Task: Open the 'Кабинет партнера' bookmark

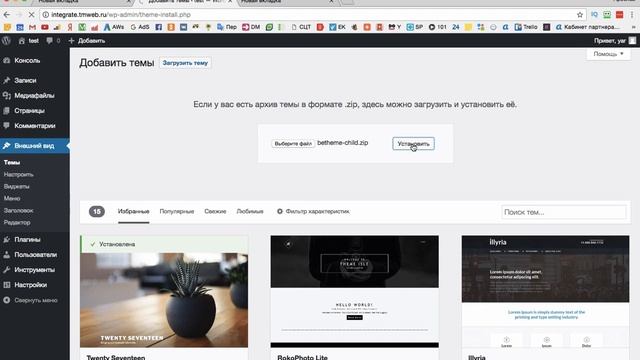Action: [587, 27]
